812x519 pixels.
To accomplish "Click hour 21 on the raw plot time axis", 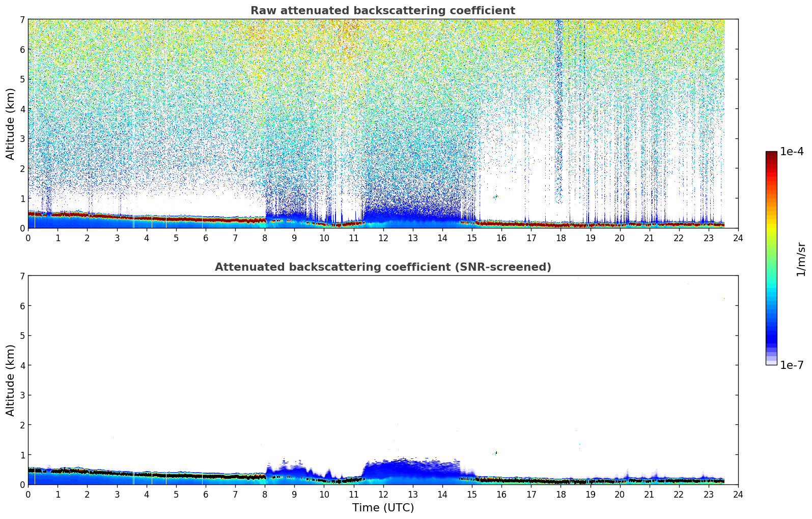I will [x=650, y=238].
